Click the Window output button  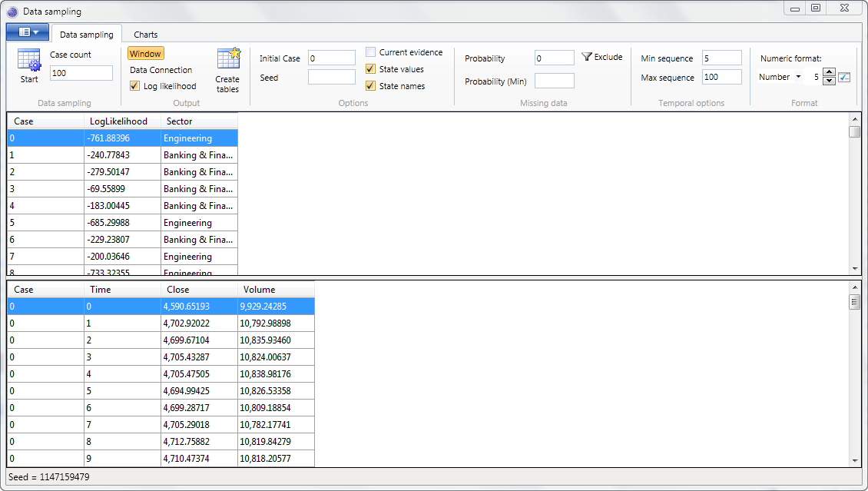tap(145, 53)
